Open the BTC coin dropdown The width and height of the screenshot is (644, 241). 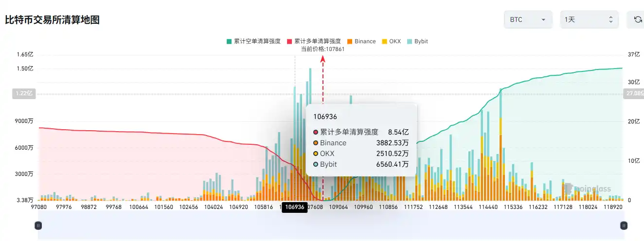(x=528, y=20)
